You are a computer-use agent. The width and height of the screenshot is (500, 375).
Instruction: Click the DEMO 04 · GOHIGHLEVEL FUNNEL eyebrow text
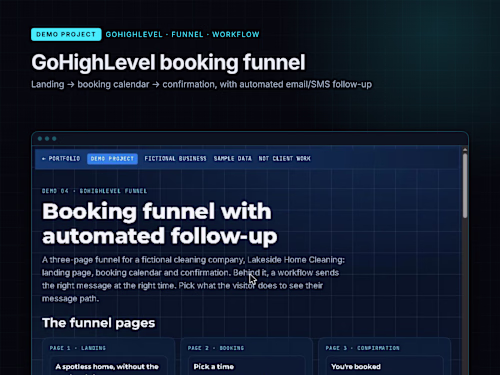(x=94, y=191)
